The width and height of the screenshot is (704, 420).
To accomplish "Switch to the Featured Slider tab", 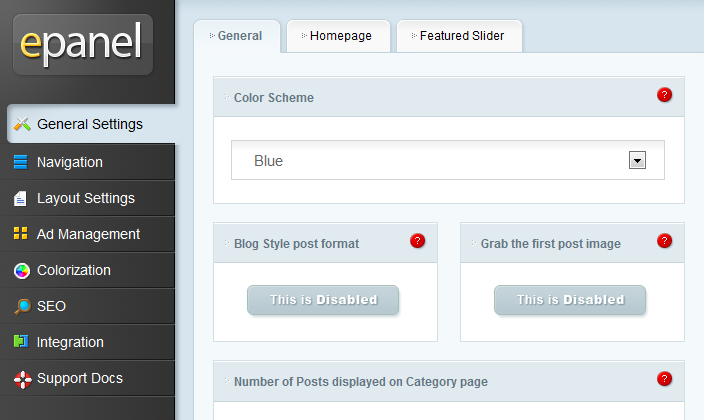I will click(x=459, y=36).
